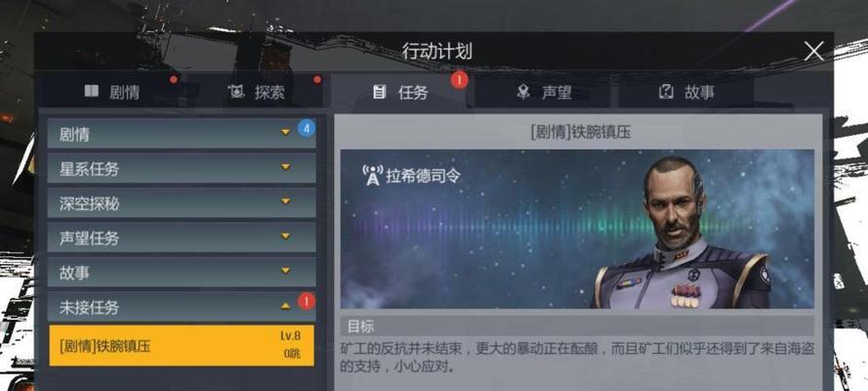Click the antenna signal icon near 拉希德司令
This screenshot has width=868, height=391.
373,175
